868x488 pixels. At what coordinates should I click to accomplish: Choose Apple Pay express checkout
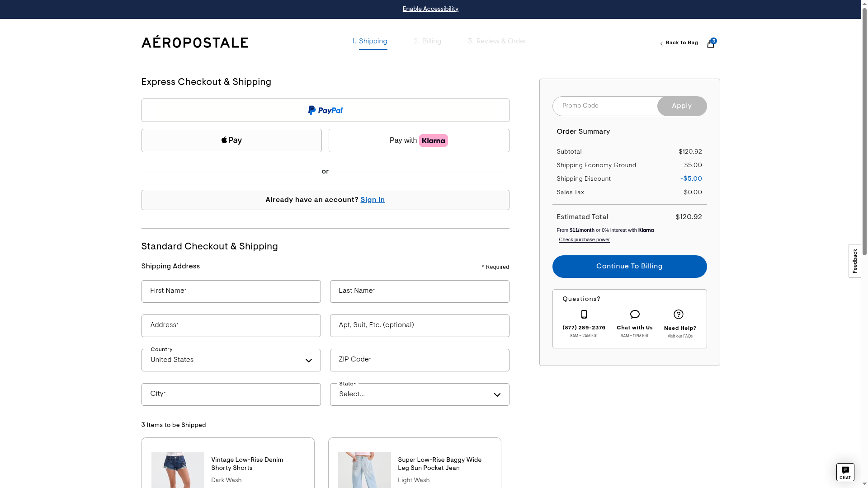tap(231, 141)
